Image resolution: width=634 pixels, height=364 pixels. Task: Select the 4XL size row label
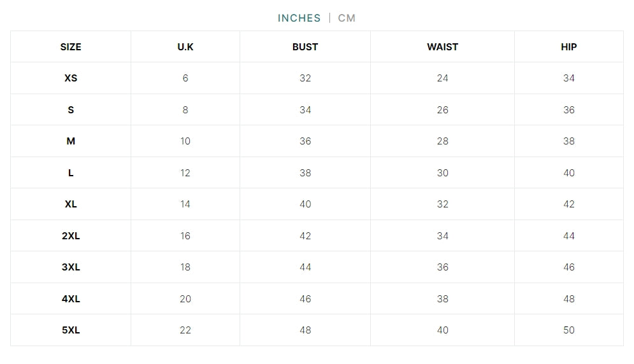71,299
